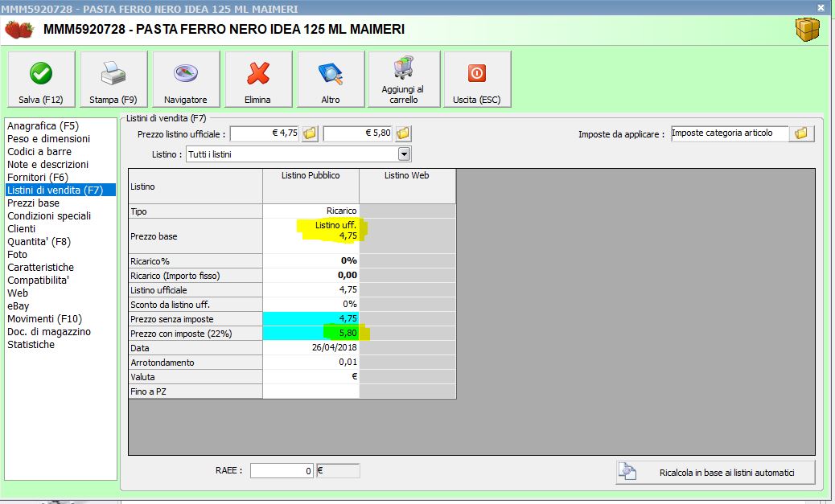This screenshot has width=835, height=504.
Task: Open the Altro magnifier button
Action: coord(331,80)
